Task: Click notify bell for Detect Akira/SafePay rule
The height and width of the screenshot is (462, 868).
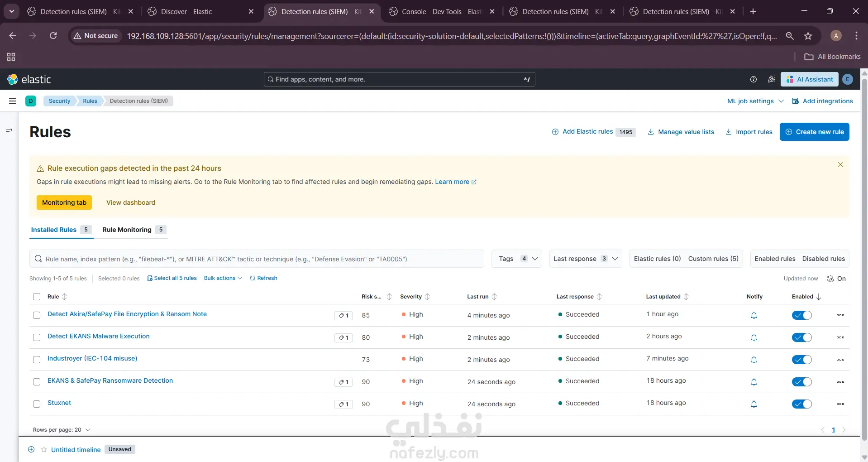Action: pos(754,315)
